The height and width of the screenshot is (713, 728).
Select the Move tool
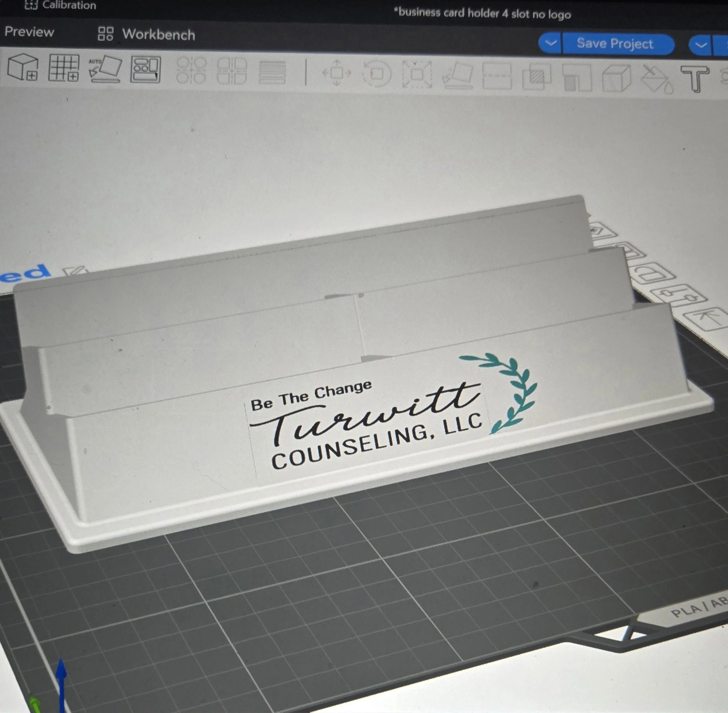pyautogui.click(x=337, y=73)
